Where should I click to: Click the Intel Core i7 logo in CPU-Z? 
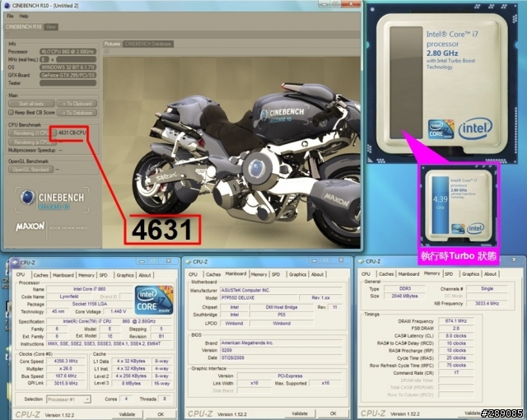click(x=154, y=300)
